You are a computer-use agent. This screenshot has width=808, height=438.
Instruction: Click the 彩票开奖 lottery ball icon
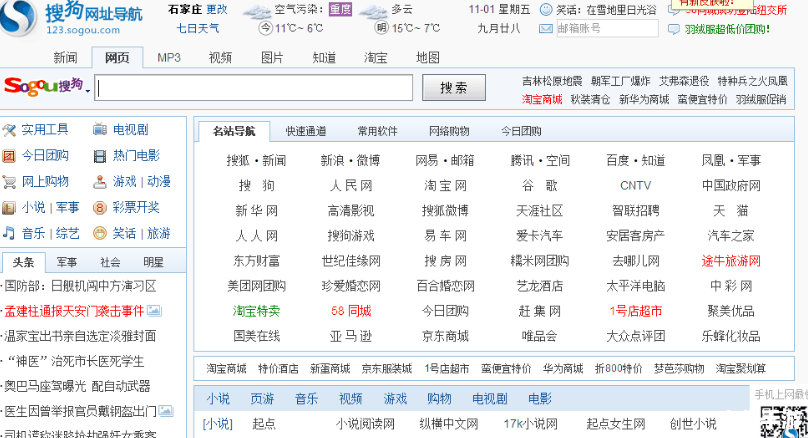pyautogui.click(x=99, y=208)
